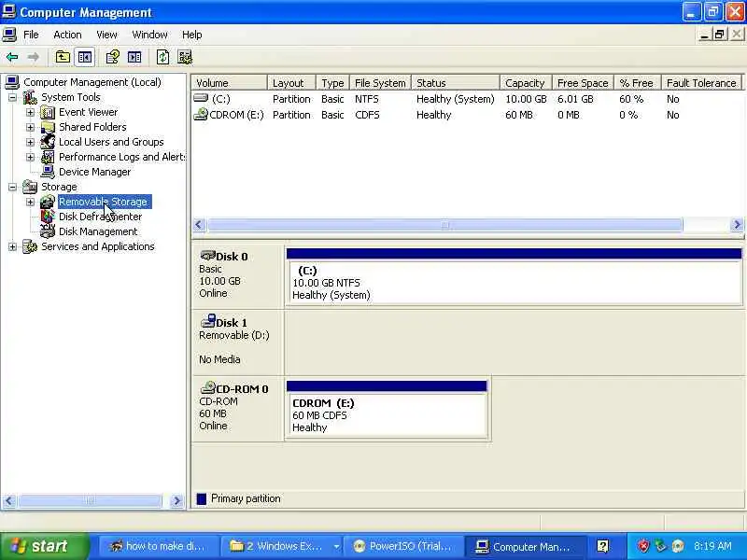Image resolution: width=747 pixels, height=560 pixels.
Task: Select the CDROM (E:) partition block
Action: pos(387,409)
